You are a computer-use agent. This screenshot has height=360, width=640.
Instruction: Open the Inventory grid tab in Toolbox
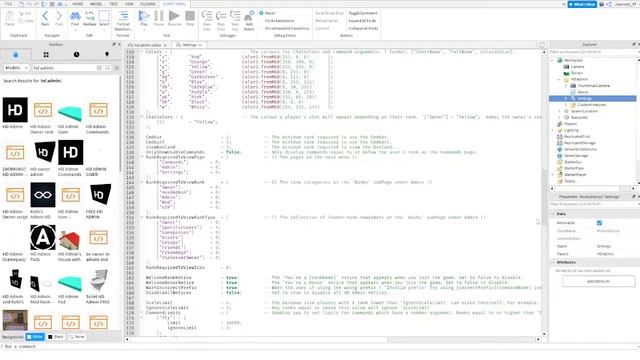tap(46, 54)
